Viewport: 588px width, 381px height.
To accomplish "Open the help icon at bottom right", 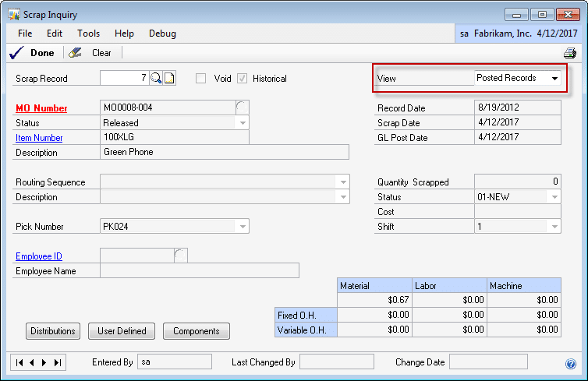I will tap(570, 363).
